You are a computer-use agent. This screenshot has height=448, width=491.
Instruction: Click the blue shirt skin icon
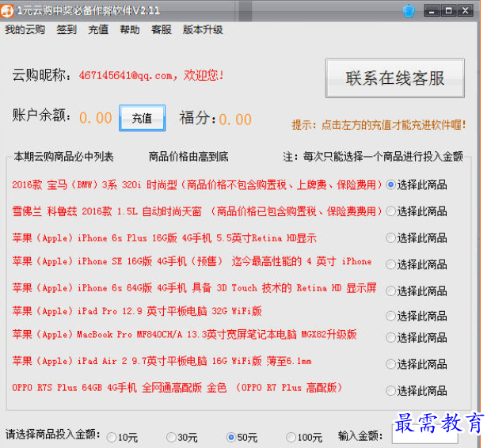[409, 11]
